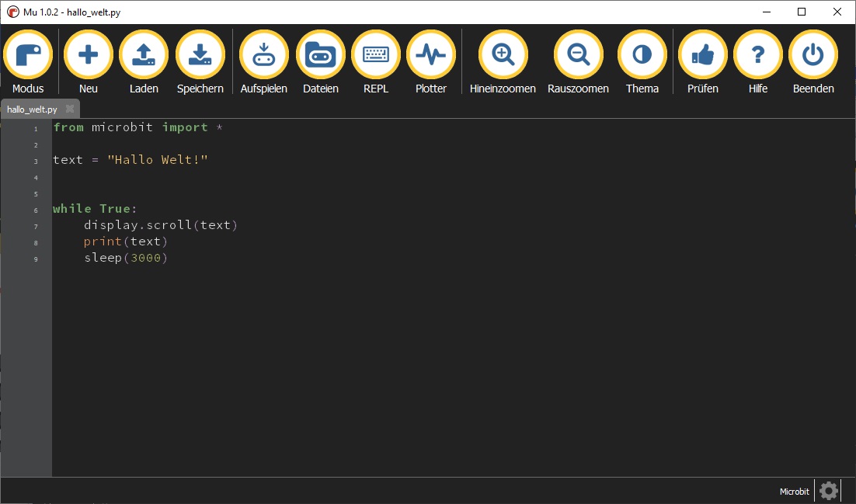Click the 'while True:' statement
Viewport: 856px width, 504px height.
point(95,209)
